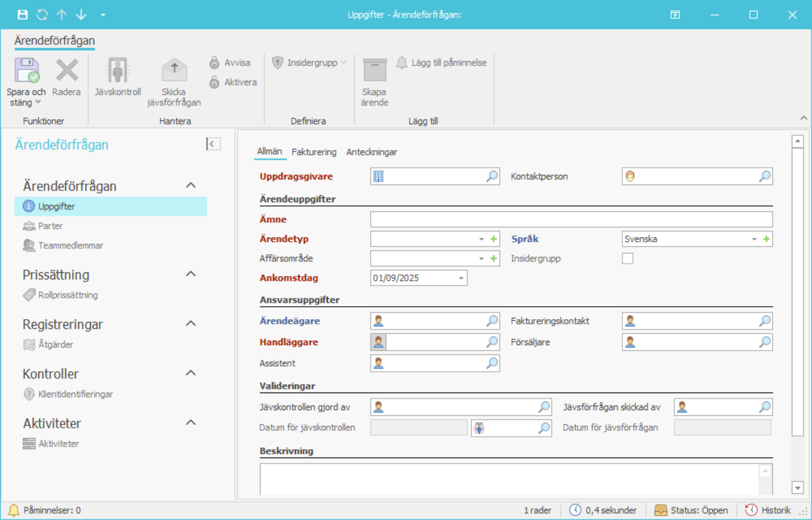The height and width of the screenshot is (520, 812).
Task: Click the Radera delete icon
Action: pyautogui.click(x=66, y=70)
